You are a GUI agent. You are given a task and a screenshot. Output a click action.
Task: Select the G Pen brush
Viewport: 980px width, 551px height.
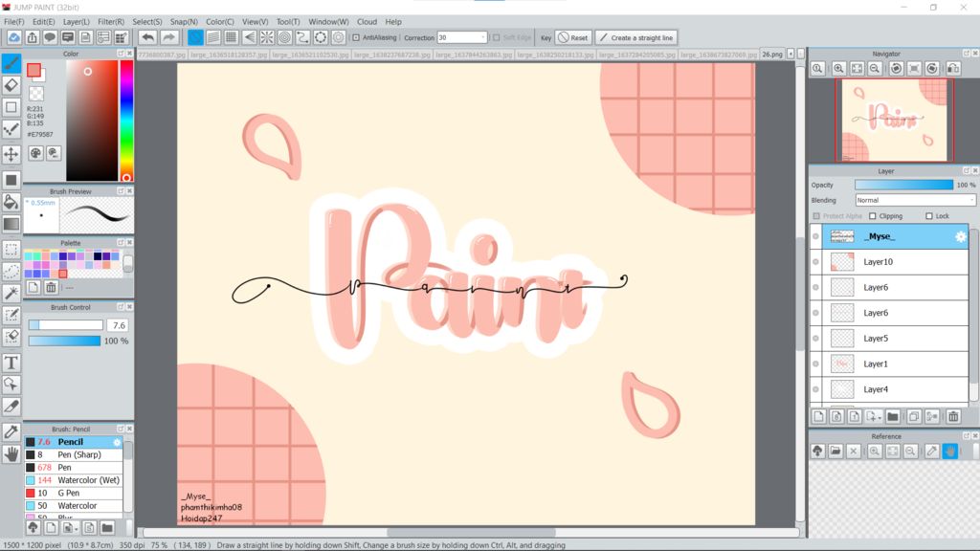pyautogui.click(x=74, y=493)
